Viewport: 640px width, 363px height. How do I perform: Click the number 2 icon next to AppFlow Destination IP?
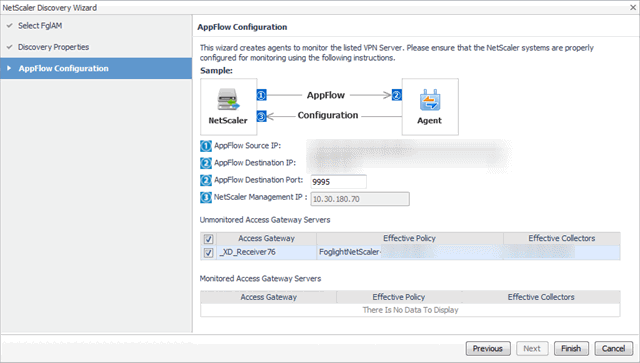[206, 163]
